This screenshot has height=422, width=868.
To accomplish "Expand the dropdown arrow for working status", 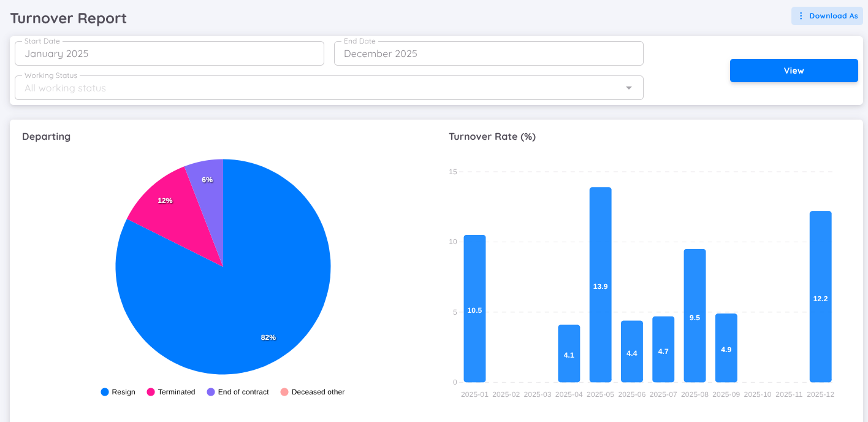I will [628, 88].
